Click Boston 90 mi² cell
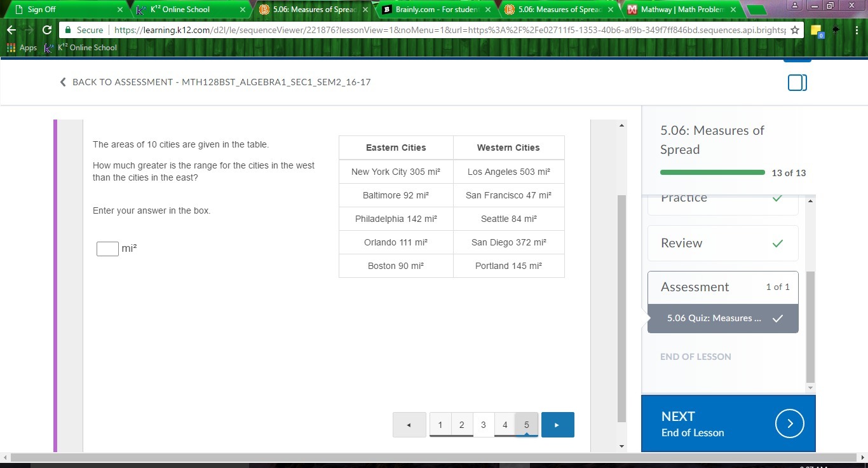This screenshot has height=468, width=868. 396,266
